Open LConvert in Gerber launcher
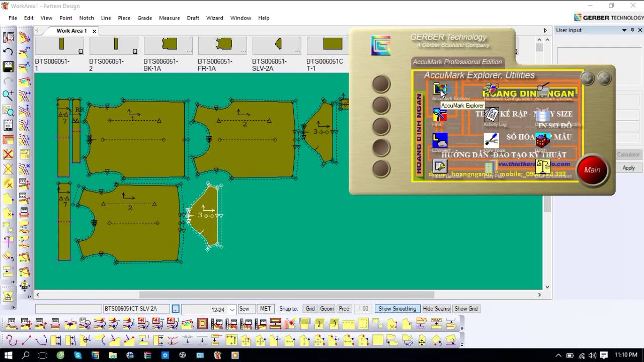Viewport: 644px width, 362px height. 440,140
